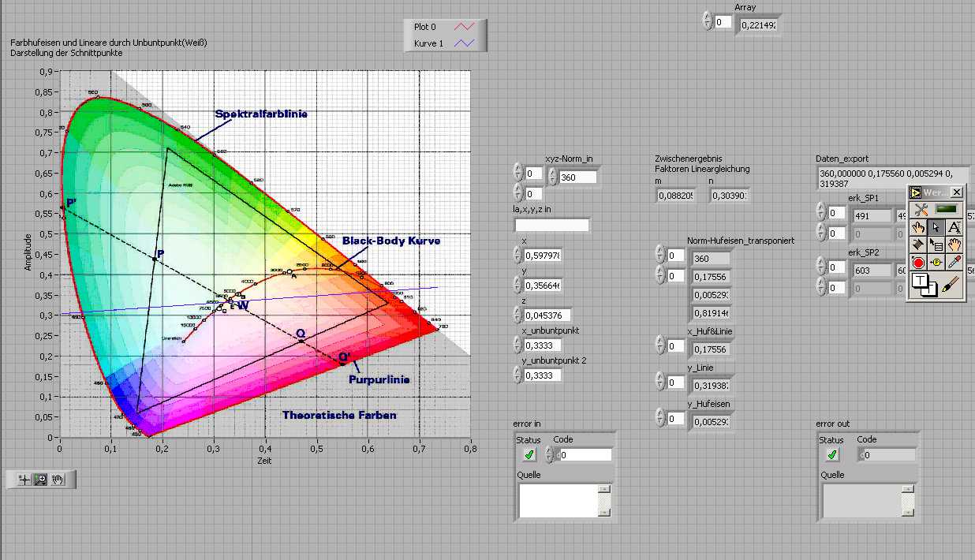Select the Operate Value pointing-hand tool

[x=918, y=226]
